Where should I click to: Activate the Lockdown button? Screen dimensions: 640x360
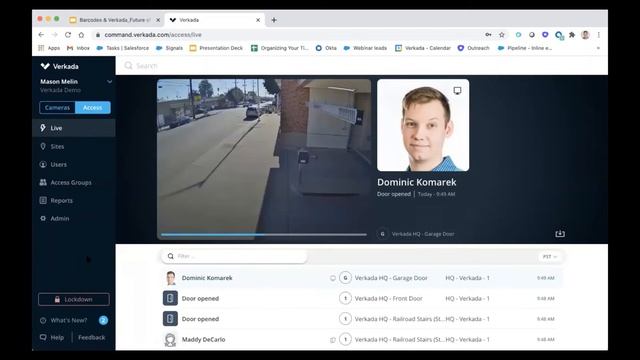click(74, 300)
